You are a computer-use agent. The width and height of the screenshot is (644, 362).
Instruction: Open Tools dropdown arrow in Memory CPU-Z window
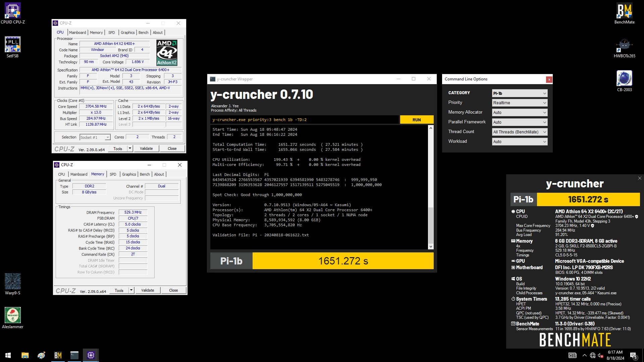pos(131,290)
